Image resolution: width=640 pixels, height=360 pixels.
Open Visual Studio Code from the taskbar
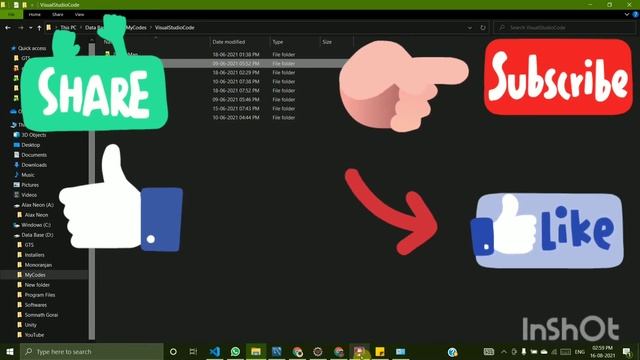[x=215, y=351]
